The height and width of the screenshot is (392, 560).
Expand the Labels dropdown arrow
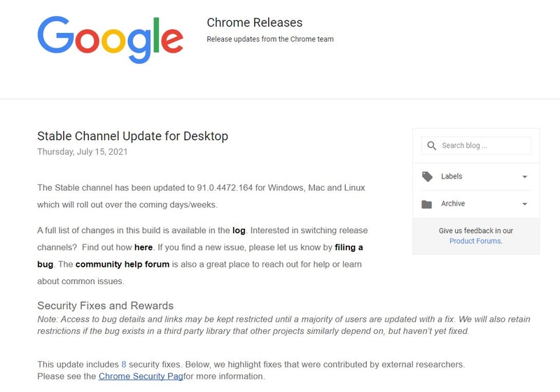525,177
